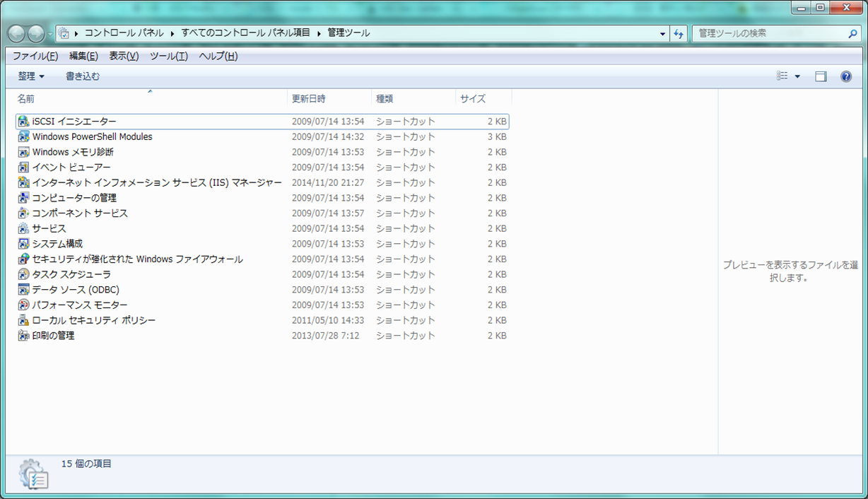
Task: Select the イベント ビューアー icon
Action: [23, 168]
